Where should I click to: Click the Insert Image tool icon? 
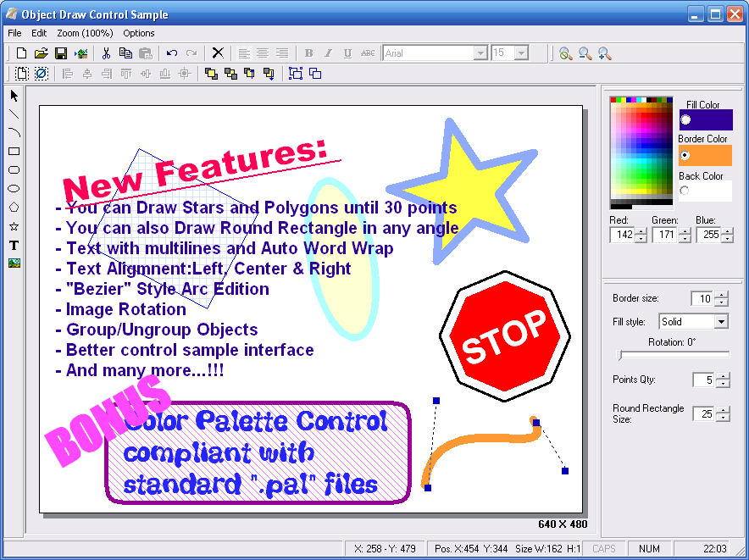pos(14,263)
